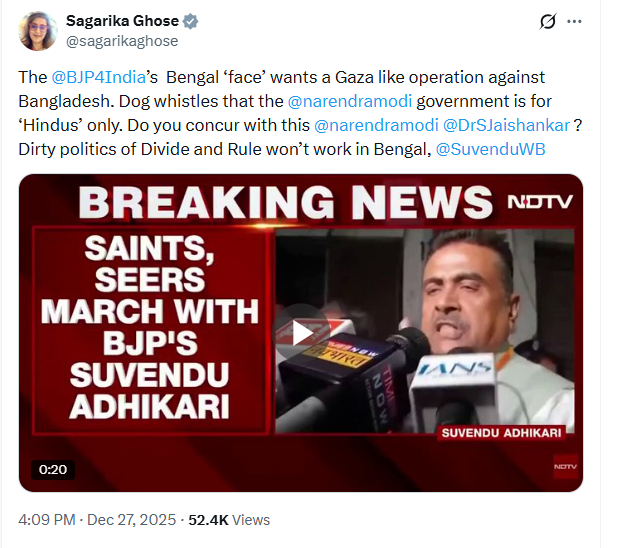
Task: Click the small NDTV watermark at video bottom
Action: (565, 465)
